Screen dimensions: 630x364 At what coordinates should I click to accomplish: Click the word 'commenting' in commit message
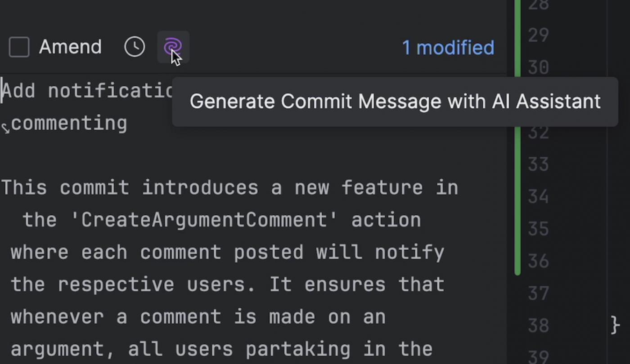click(x=69, y=123)
